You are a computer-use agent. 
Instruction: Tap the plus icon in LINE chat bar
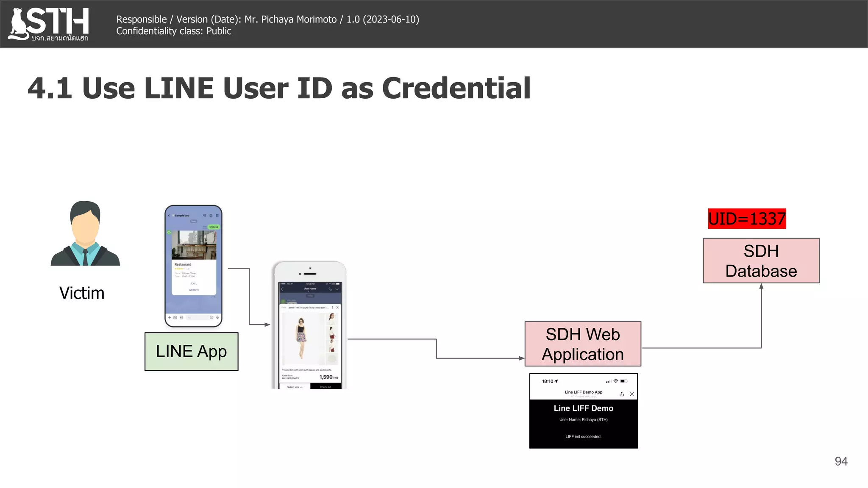coord(170,317)
